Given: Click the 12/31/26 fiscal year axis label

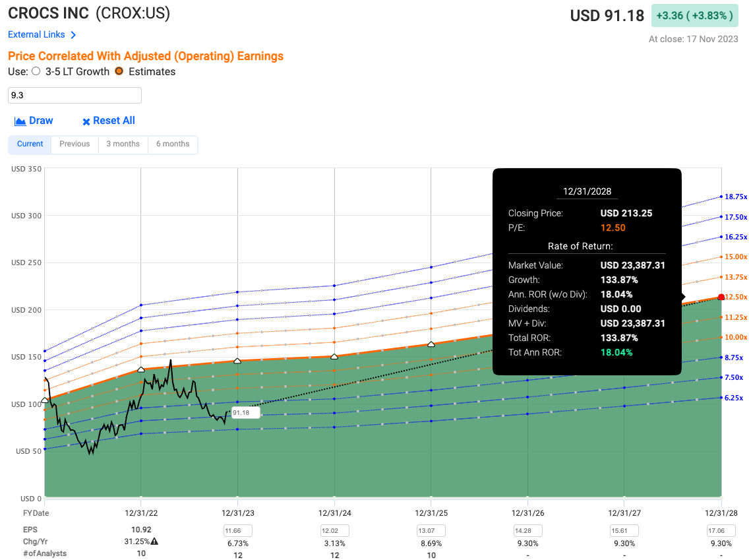Looking at the screenshot, I should [x=528, y=513].
